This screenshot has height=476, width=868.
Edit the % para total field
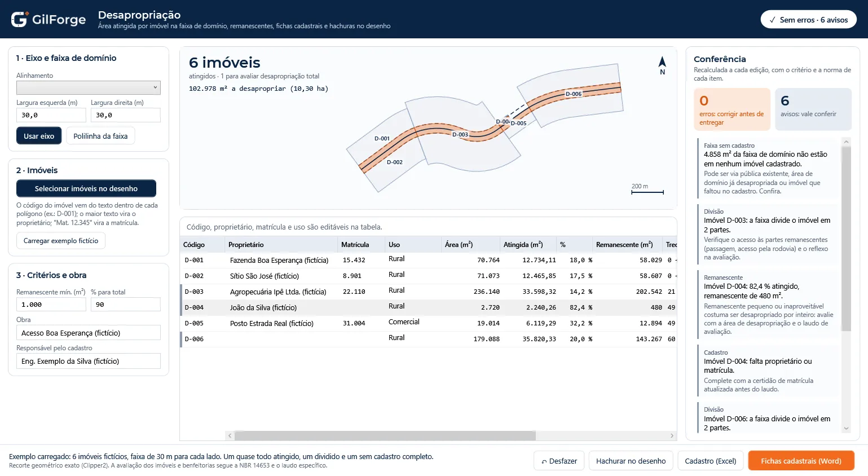click(126, 305)
